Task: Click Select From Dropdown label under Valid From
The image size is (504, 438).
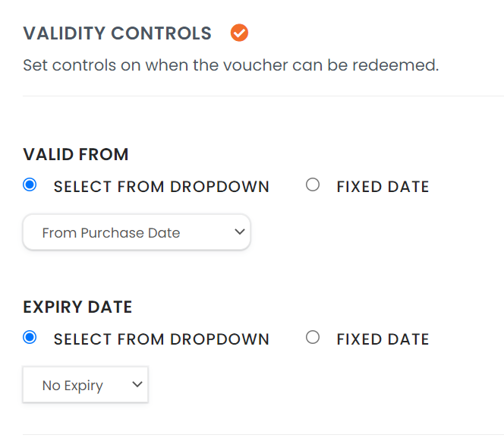Action: (161, 187)
